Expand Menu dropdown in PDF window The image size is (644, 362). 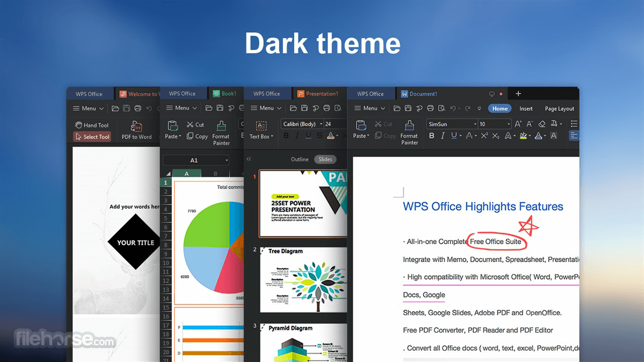coord(88,109)
